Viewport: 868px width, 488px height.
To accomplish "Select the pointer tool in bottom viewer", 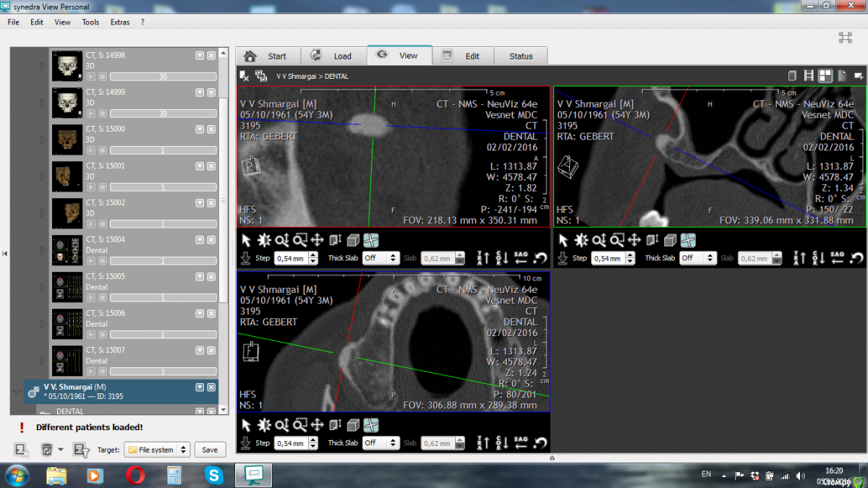I will pyautogui.click(x=246, y=425).
